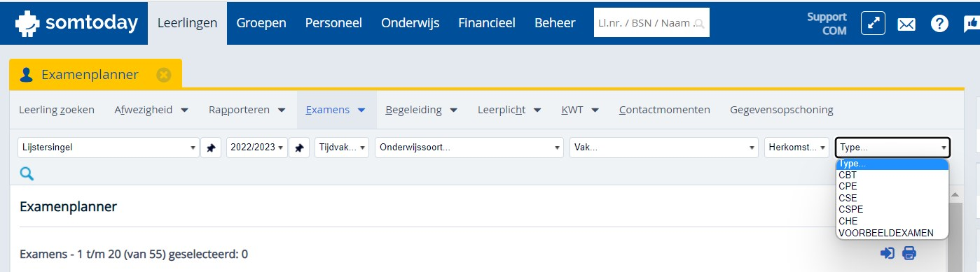Screen dimensions: 980x272
Task: Open the Onderwijssoort dropdown
Action: click(x=469, y=148)
